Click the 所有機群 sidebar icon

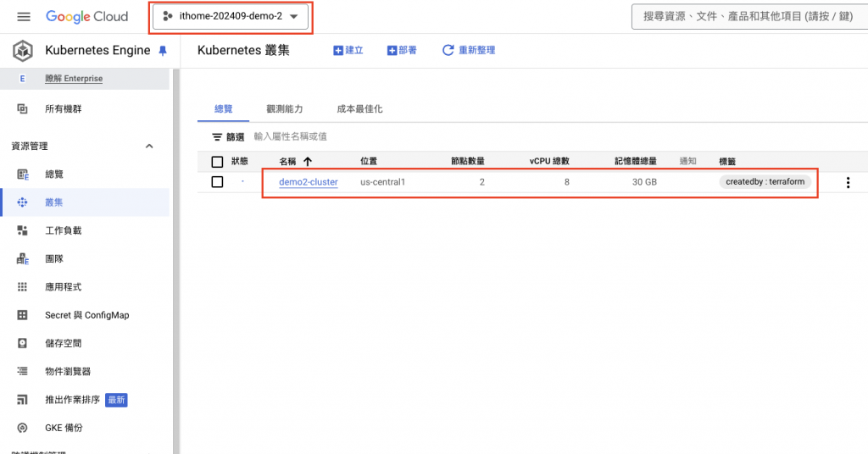click(22, 109)
